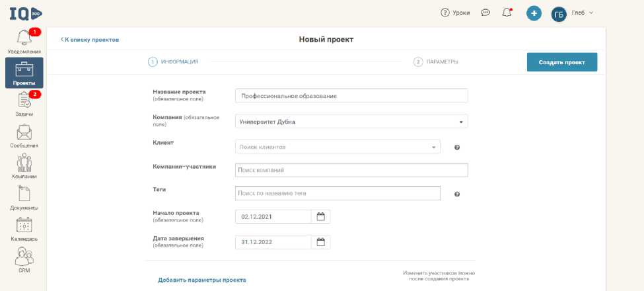Open Документы in the sidebar
Image resolution: width=644 pixels, height=291 pixels.
[x=24, y=198]
